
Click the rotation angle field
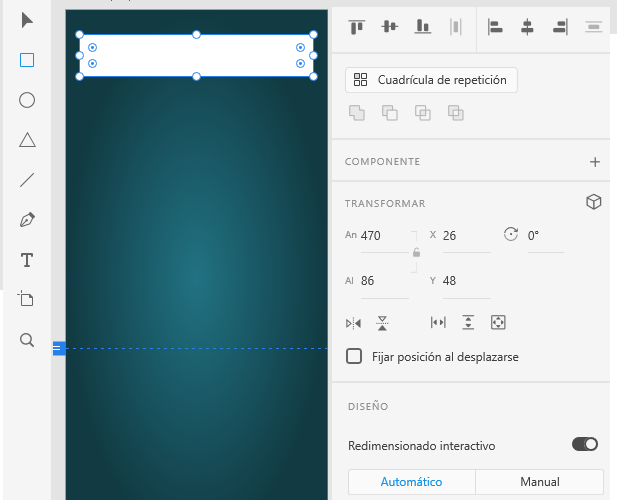(x=544, y=236)
